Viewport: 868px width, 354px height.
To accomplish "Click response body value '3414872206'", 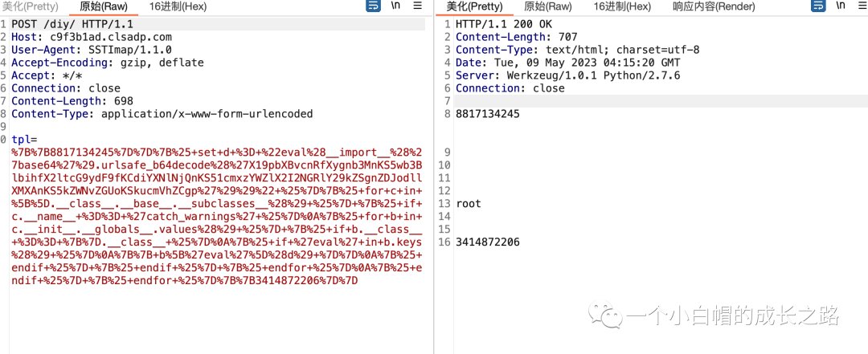I will (488, 242).
